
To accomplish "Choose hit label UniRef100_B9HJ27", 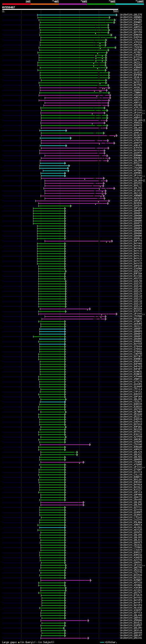I will point(131,25).
